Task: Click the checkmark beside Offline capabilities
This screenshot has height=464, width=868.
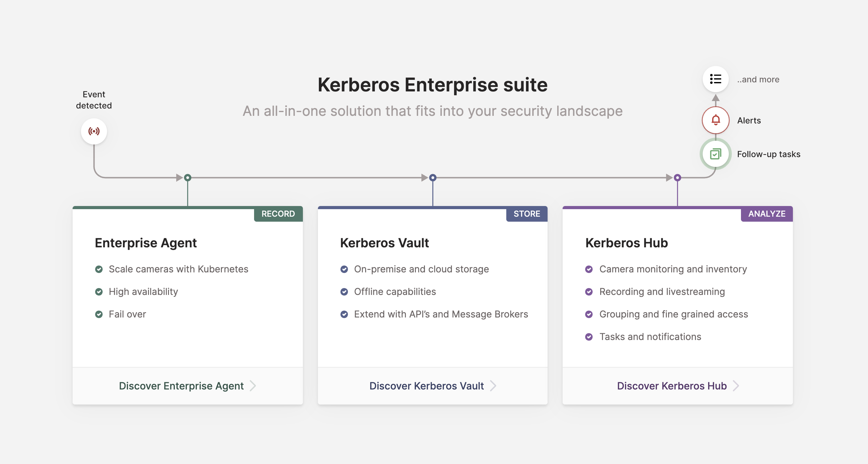Action: click(344, 292)
